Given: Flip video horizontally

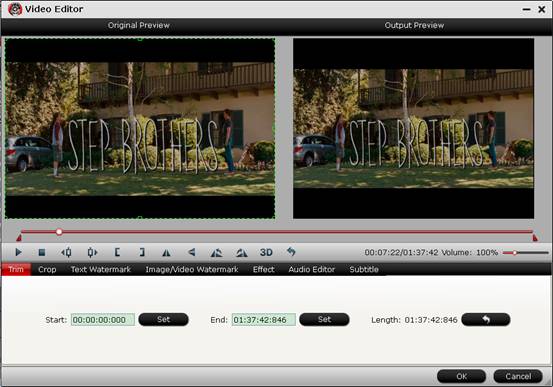Looking at the screenshot, I should point(166,253).
